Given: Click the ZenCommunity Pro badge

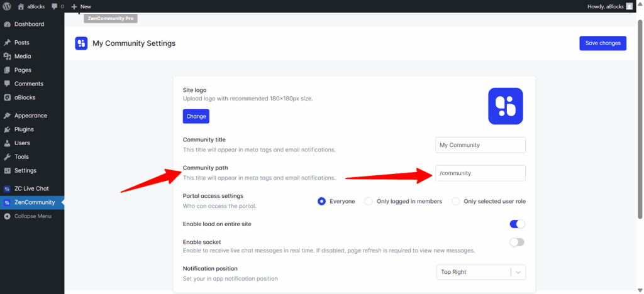Looking at the screenshot, I should (x=111, y=18).
